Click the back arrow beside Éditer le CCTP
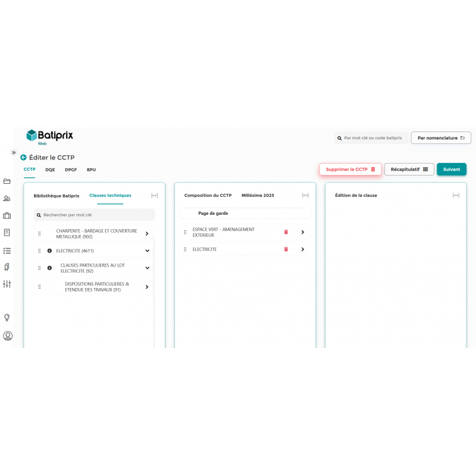The height and width of the screenshot is (476, 476). click(x=23, y=158)
